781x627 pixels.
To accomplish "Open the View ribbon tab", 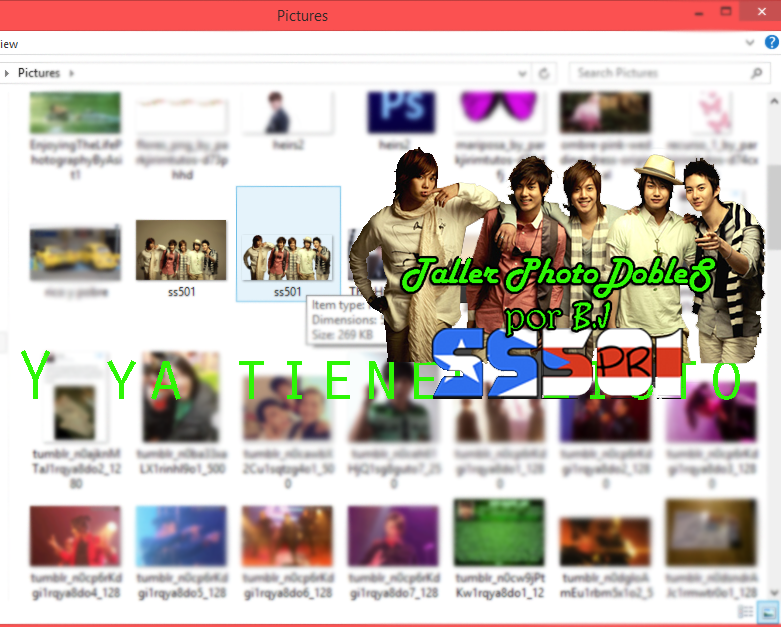I will (8, 44).
